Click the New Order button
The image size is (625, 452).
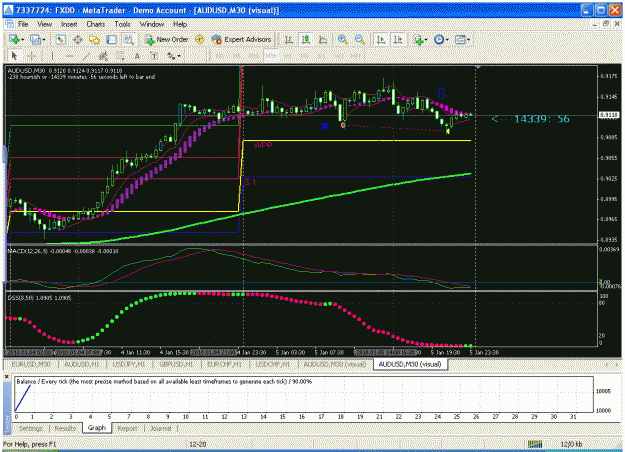167,39
